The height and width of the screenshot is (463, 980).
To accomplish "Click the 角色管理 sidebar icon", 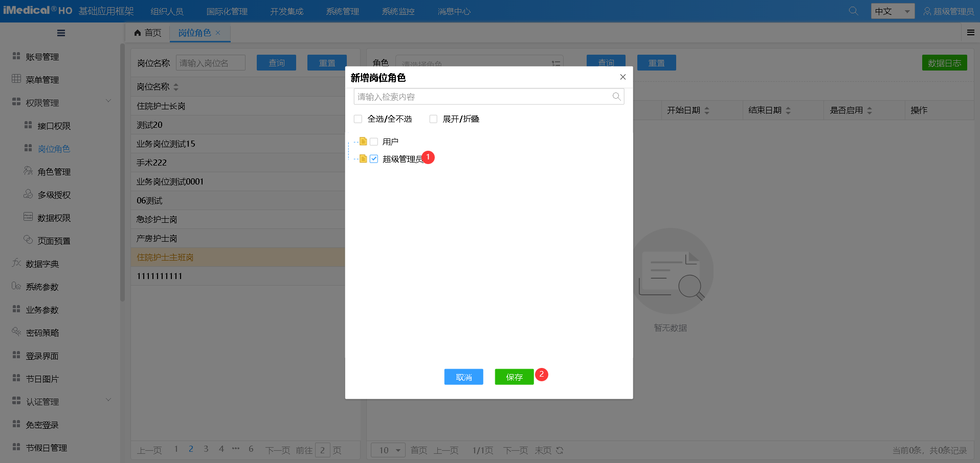I will 28,171.
